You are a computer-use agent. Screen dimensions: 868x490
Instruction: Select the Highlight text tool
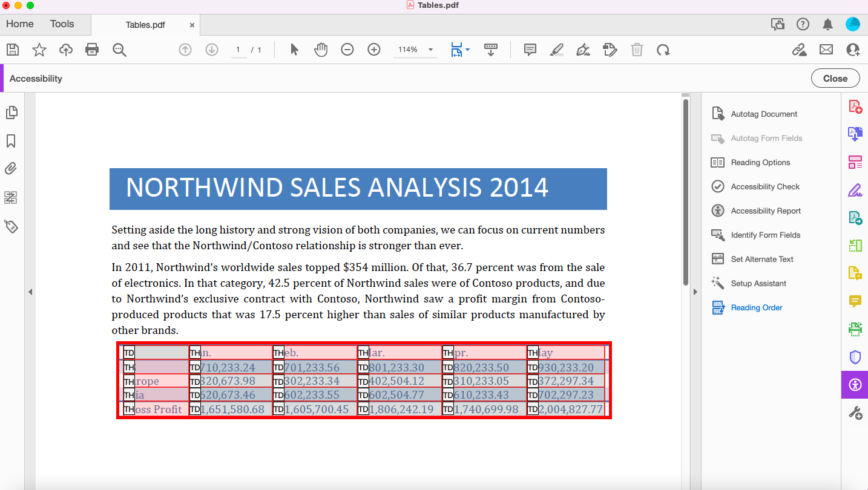coord(557,50)
